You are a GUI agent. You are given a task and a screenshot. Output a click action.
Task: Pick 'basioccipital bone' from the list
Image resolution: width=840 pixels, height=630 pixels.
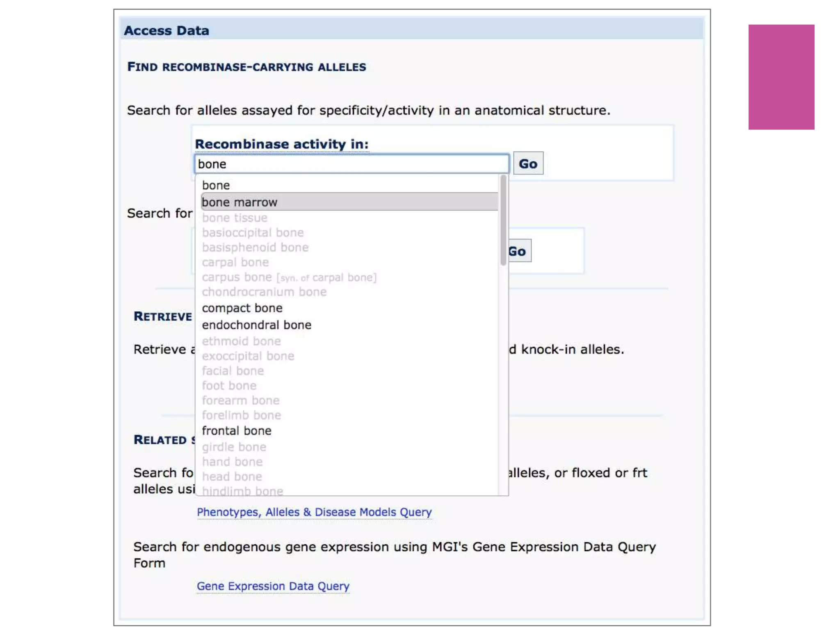(x=253, y=233)
